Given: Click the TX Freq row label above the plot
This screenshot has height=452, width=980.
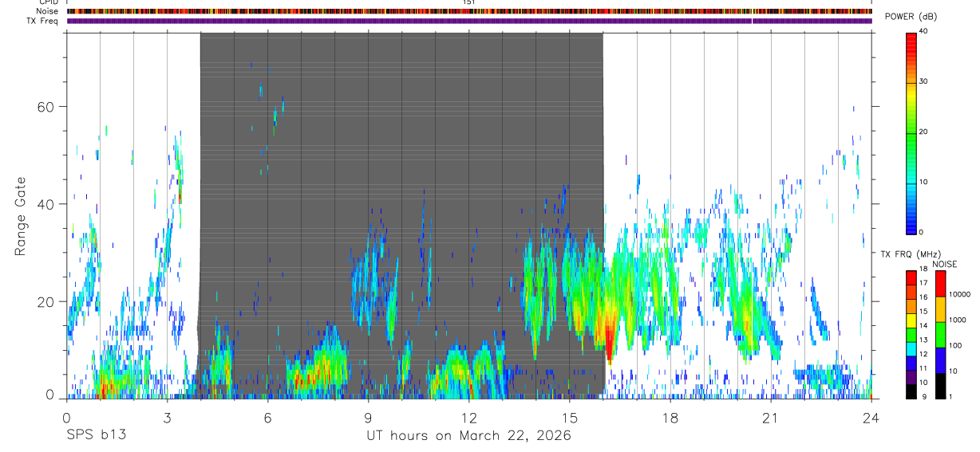Looking at the screenshot, I should click(x=43, y=21).
